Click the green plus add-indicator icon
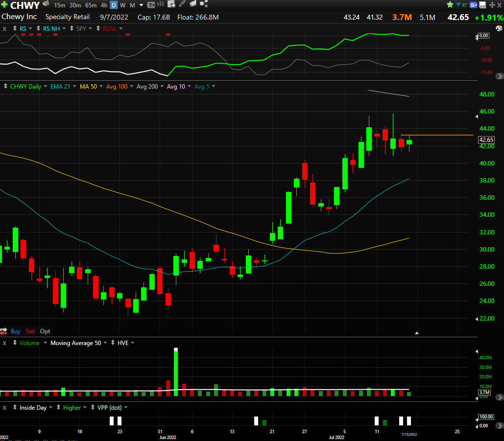This screenshot has width=504, height=441. [4, 4]
